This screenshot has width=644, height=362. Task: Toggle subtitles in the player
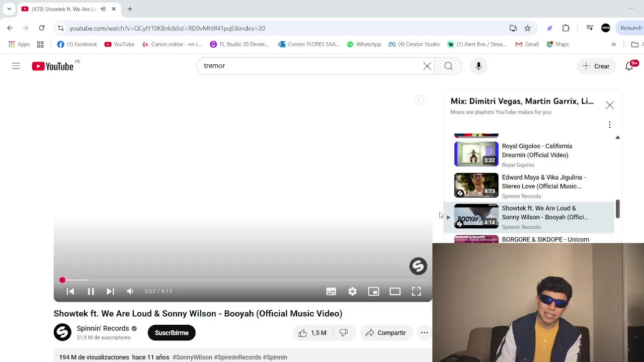coord(331,292)
